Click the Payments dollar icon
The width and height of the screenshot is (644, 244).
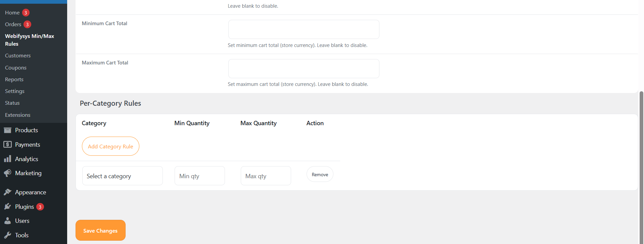click(x=7, y=145)
